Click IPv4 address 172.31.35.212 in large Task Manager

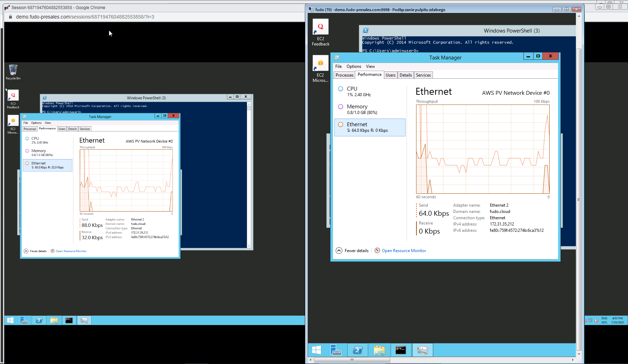point(502,224)
